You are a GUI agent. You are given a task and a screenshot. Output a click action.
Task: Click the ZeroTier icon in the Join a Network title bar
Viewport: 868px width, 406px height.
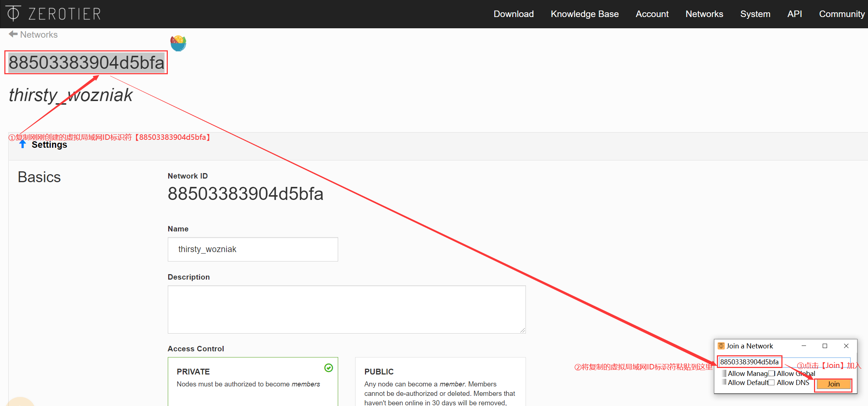721,346
